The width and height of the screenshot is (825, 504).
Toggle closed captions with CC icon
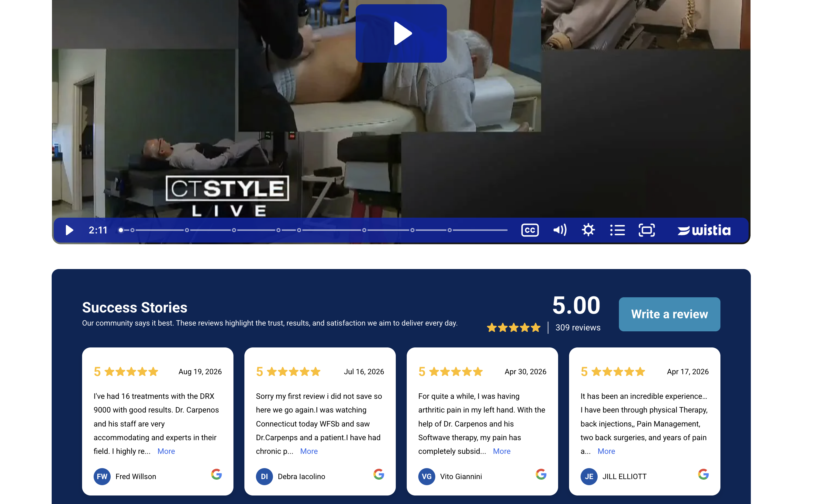[x=530, y=230]
